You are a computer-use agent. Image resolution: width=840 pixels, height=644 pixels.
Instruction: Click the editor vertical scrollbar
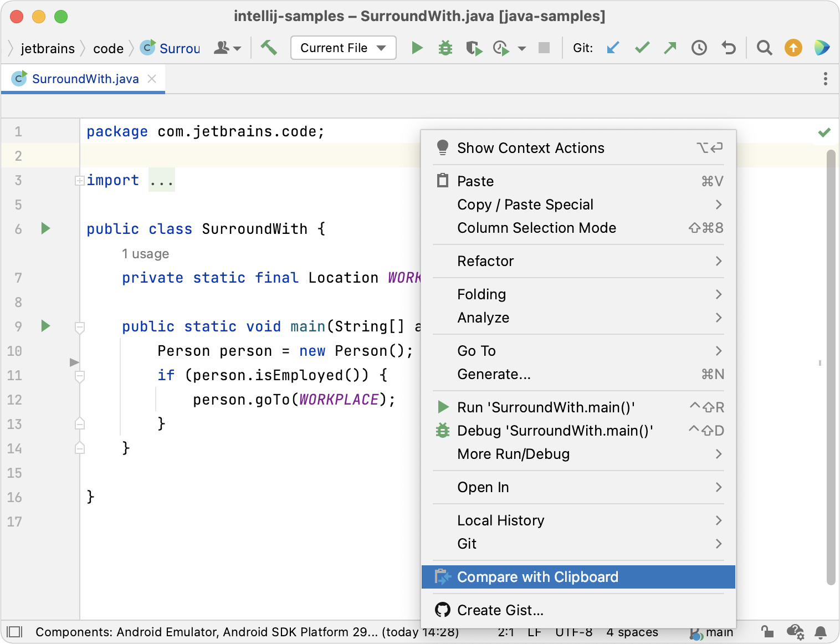click(831, 367)
